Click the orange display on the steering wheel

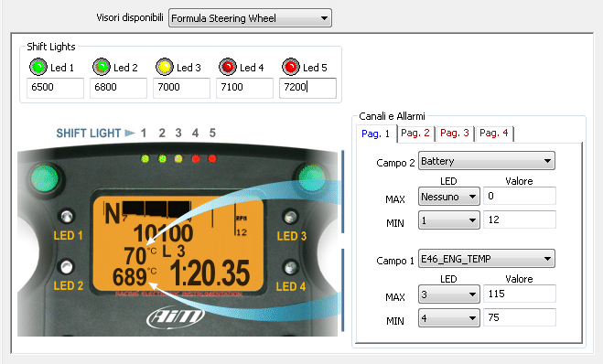click(178, 244)
